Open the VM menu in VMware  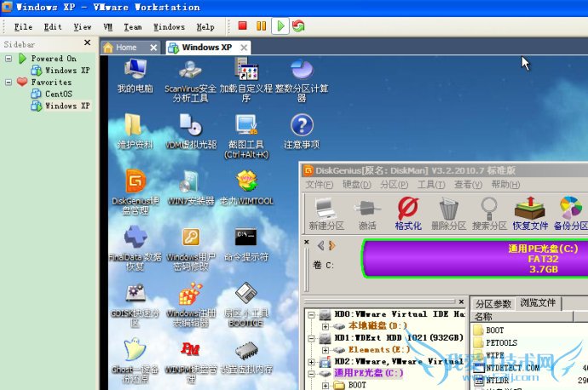(107, 27)
